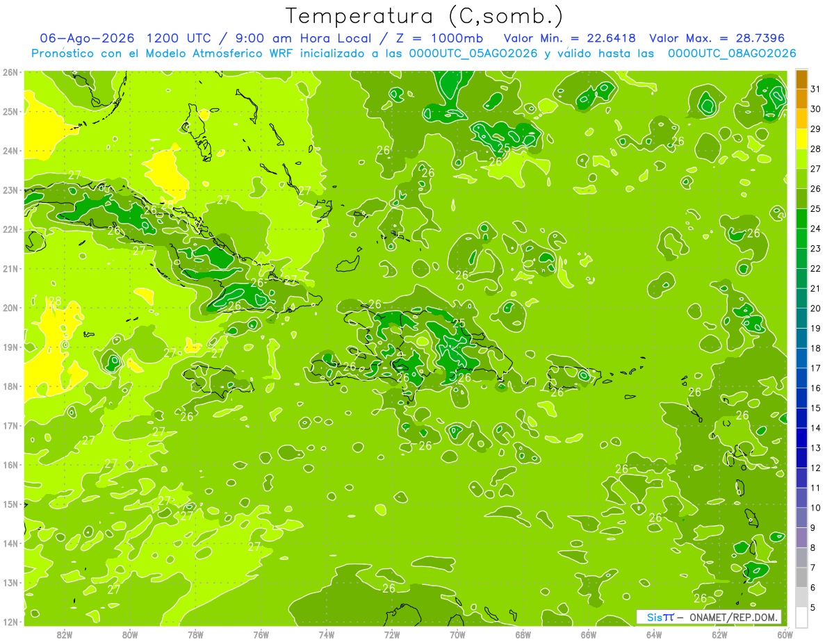Screen dimensions: 834x644
Task: Click the "26N" latitude axis label
Action: [x=10, y=72]
